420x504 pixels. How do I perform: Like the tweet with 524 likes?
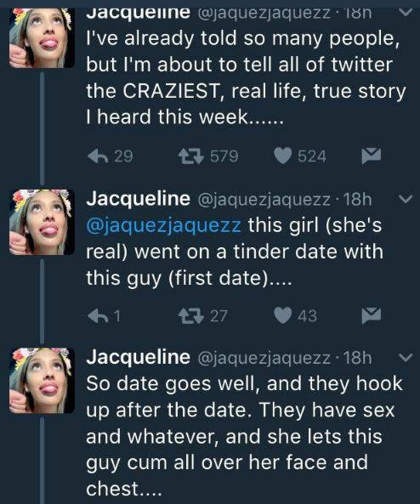click(283, 156)
